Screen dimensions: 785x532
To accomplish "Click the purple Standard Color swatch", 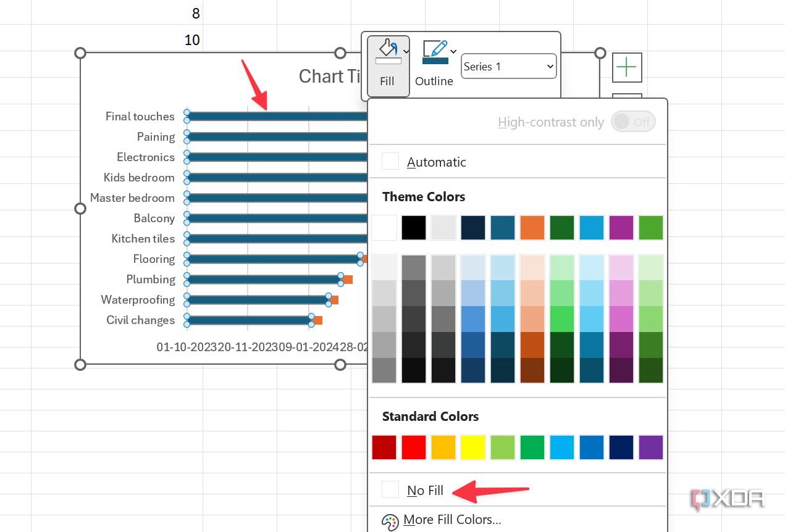I will [x=650, y=447].
